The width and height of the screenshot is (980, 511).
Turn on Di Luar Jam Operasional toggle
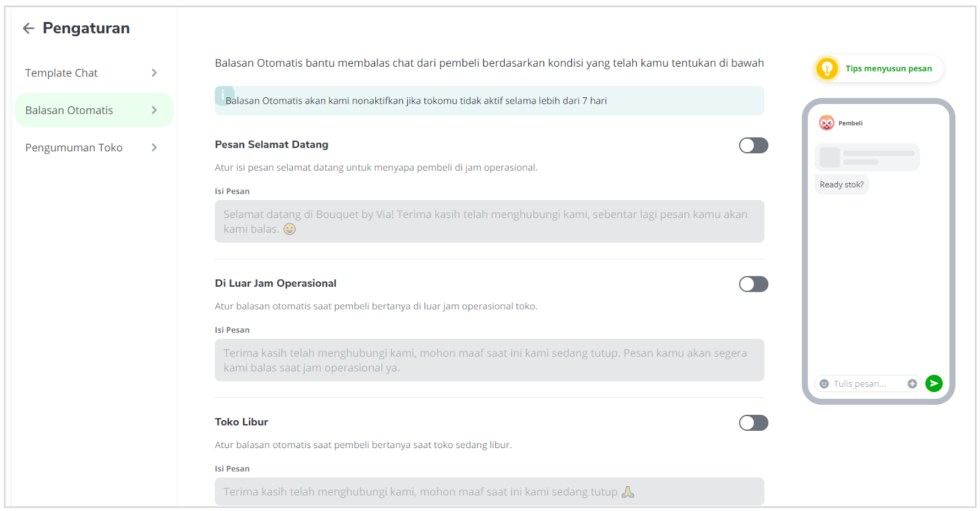(x=753, y=284)
